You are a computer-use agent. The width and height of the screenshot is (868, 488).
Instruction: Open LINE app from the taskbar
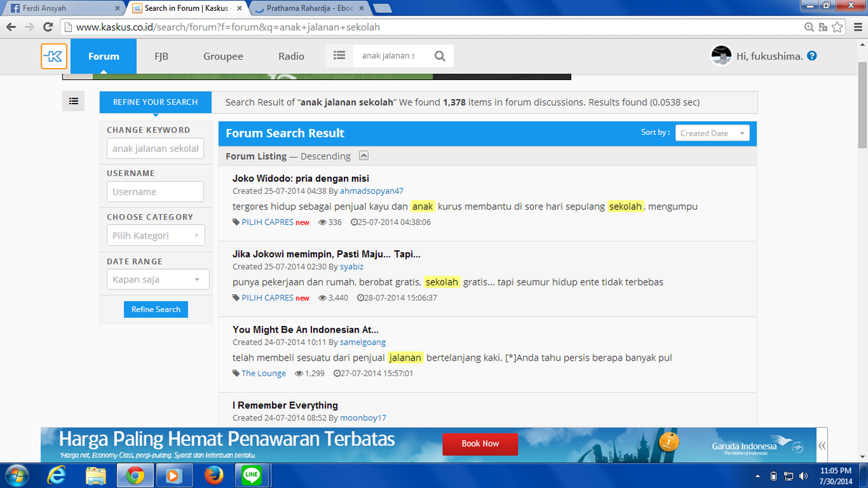(252, 476)
